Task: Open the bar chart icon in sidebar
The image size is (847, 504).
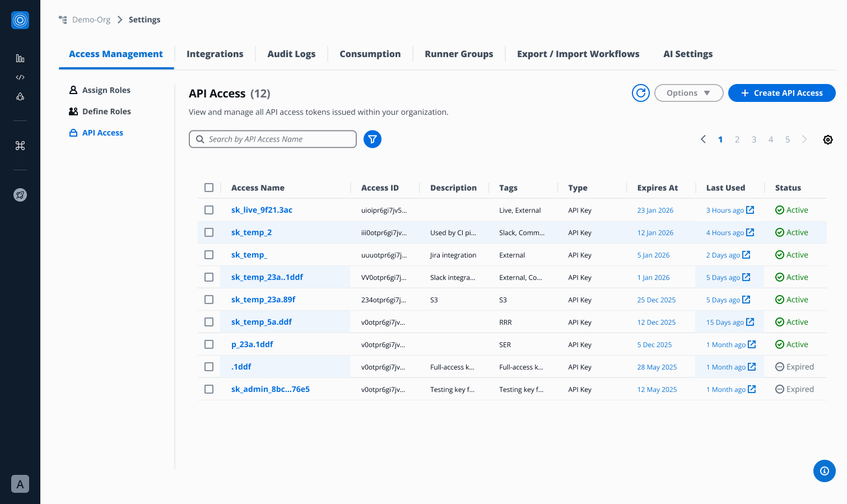Action: [x=20, y=58]
